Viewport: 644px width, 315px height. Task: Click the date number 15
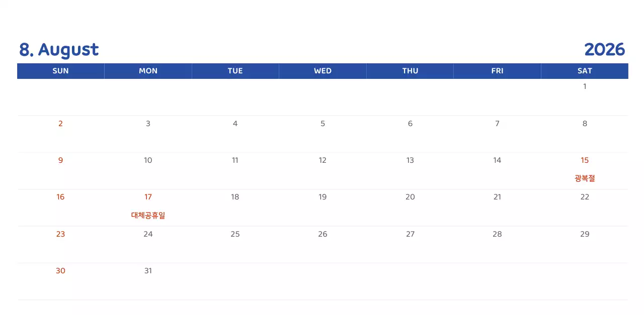pyautogui.click(x=585, y=160)
